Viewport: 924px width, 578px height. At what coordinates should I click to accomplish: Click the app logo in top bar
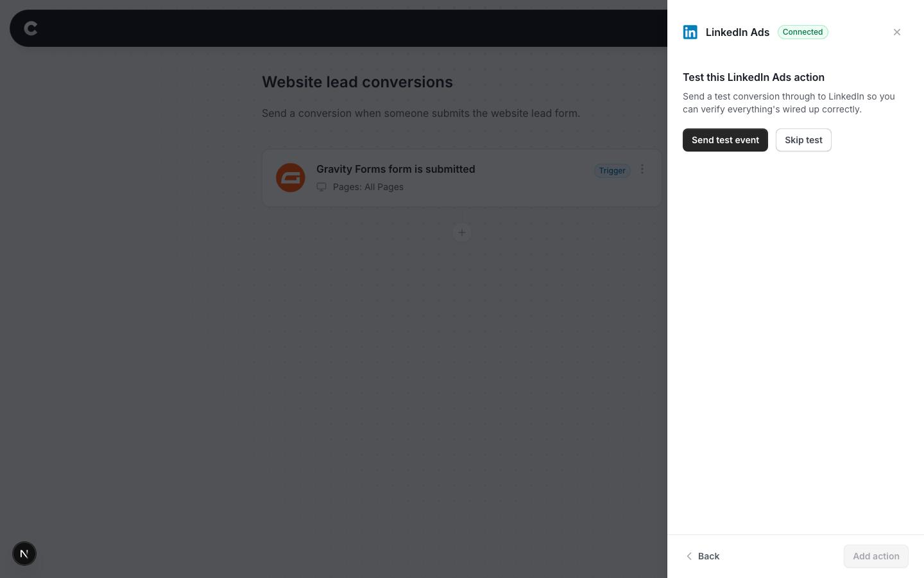[31, 28]
